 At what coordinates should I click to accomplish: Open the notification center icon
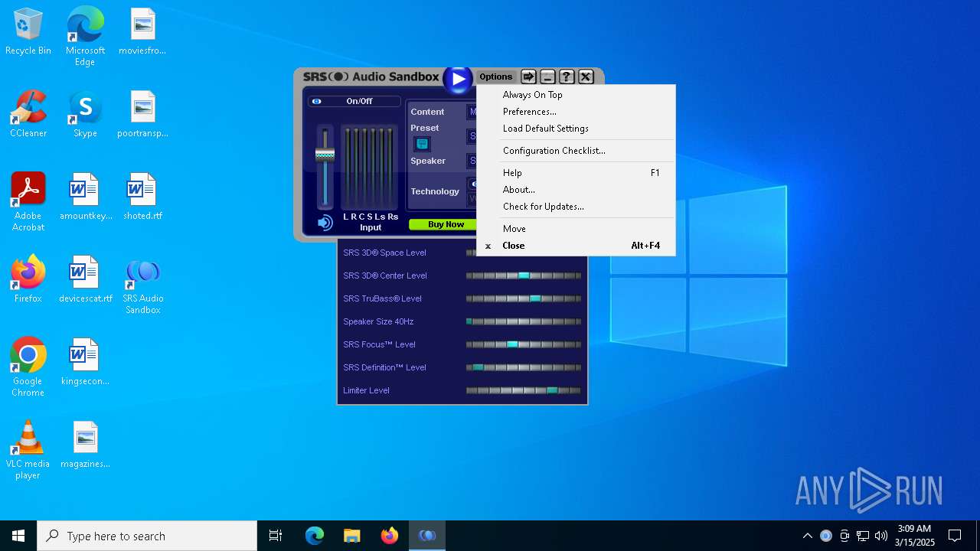click(955, 536)
